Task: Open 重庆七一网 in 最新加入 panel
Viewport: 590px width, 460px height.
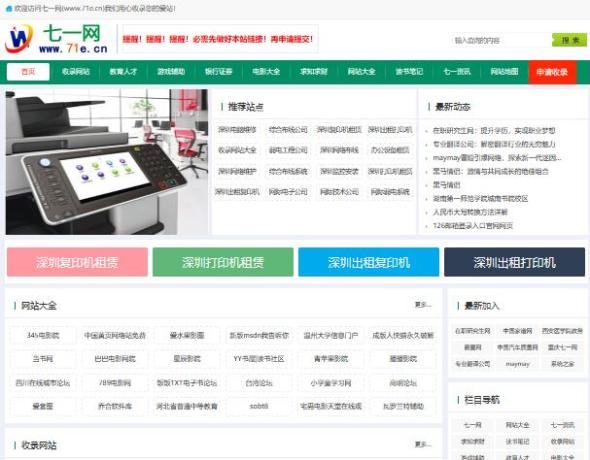Action: (562, 347)
